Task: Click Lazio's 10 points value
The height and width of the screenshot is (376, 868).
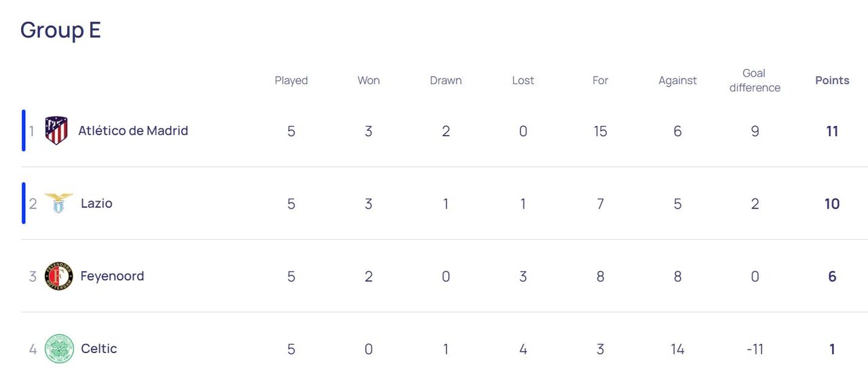Action: coord(832,204)
